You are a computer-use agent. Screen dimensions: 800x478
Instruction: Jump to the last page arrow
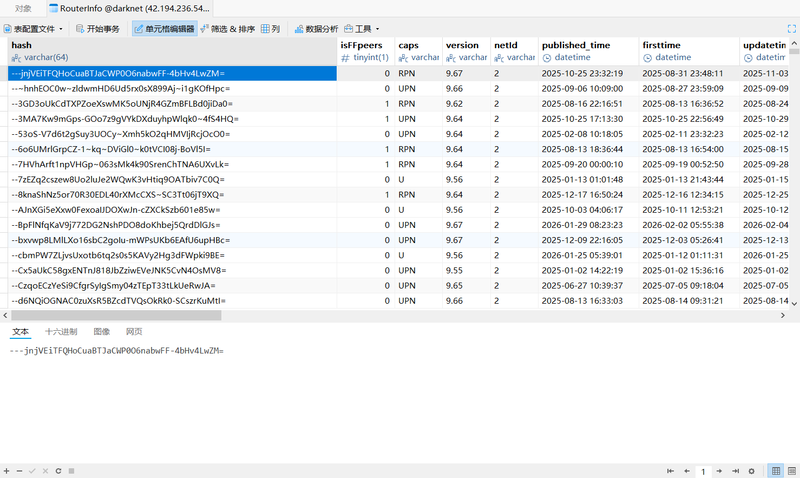[733, 470]
